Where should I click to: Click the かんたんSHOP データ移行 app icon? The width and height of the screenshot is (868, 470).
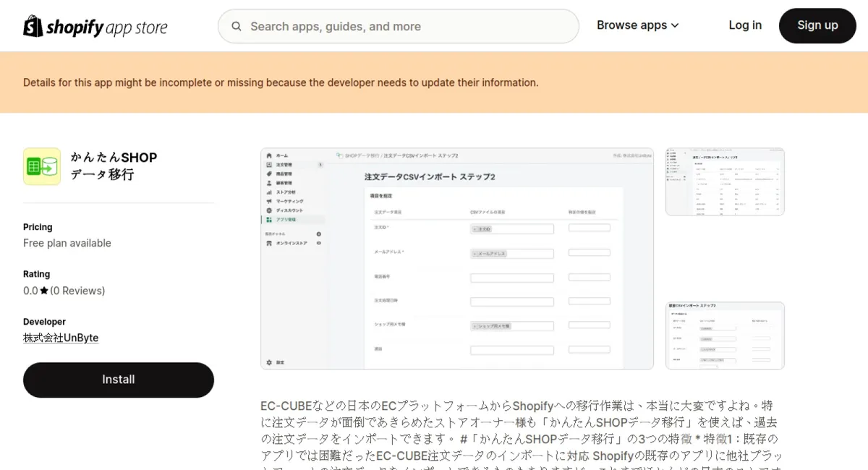click(x=42, y=166)
